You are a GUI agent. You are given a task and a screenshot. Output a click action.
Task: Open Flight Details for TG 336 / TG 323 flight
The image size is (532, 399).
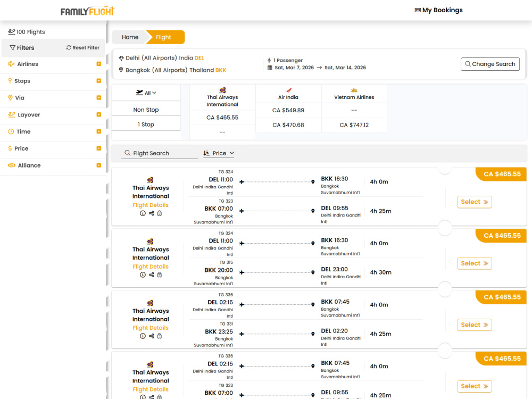tap(151, 389)
